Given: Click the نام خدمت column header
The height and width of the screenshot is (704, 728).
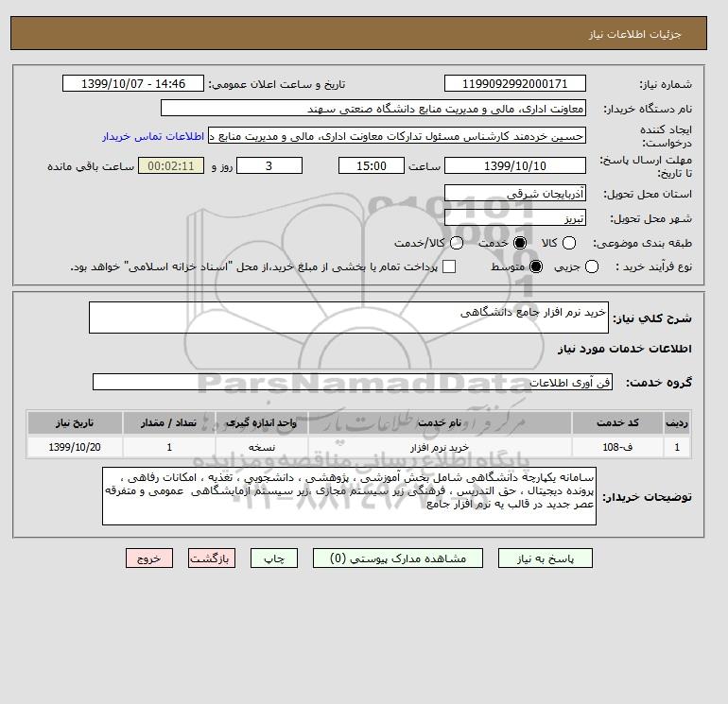Looking at the screenshot, I should click(440, 422).
